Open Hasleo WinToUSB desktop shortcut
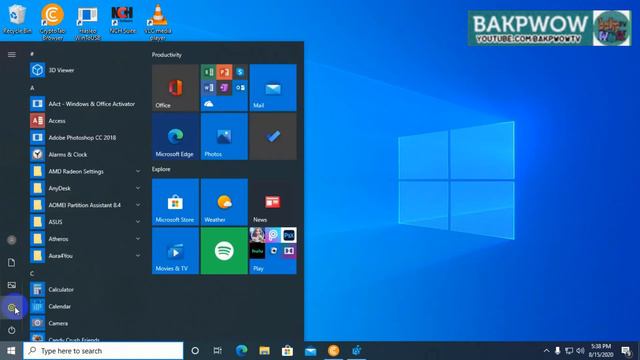 (x=88, y=22)
